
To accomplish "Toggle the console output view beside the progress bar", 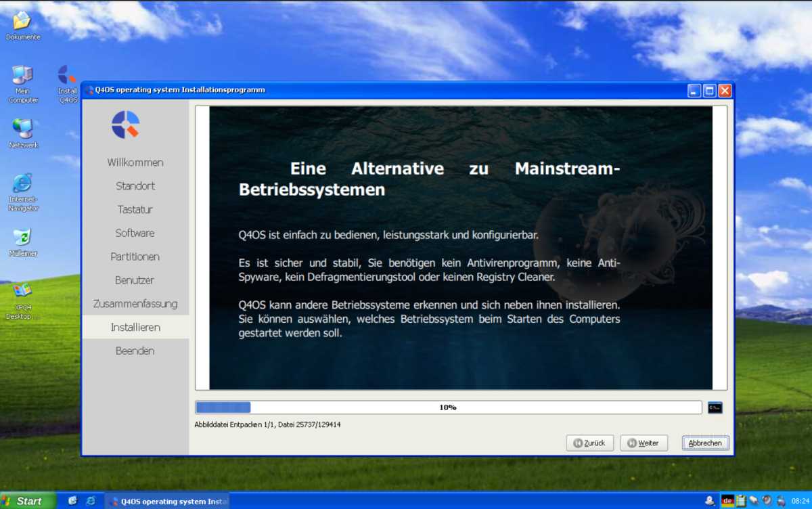I will click(716, 407).
